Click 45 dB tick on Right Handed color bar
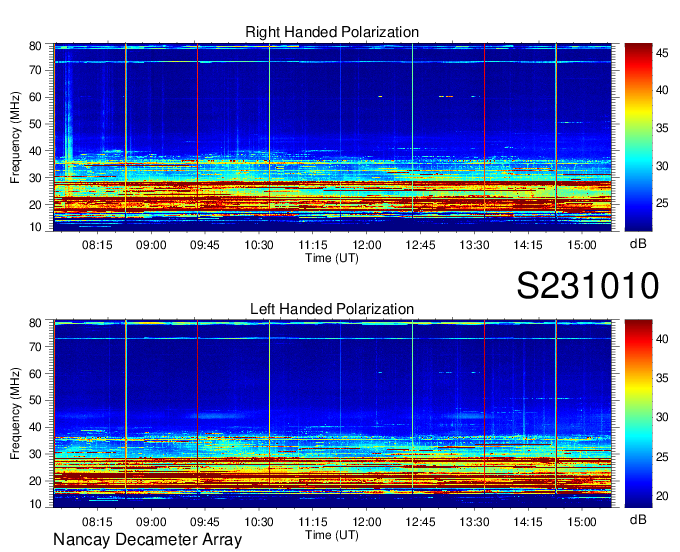This screenshot has height=552, width=680. [x=662, y=53]
